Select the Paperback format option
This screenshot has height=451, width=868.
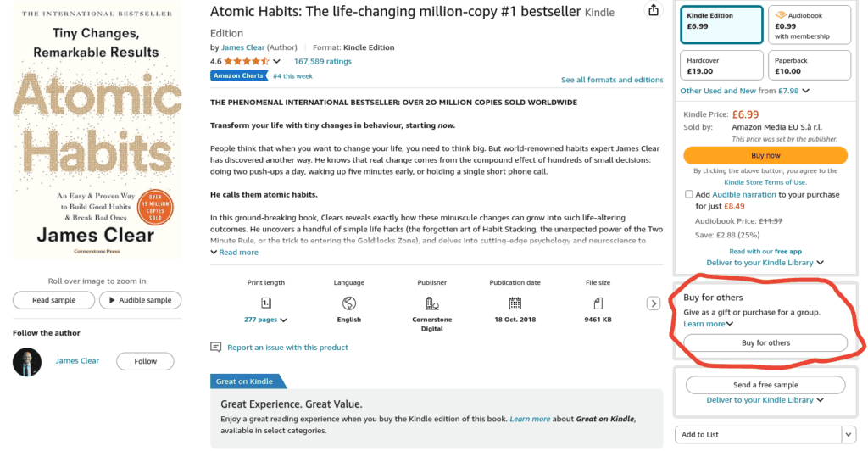tap(810, 65)
